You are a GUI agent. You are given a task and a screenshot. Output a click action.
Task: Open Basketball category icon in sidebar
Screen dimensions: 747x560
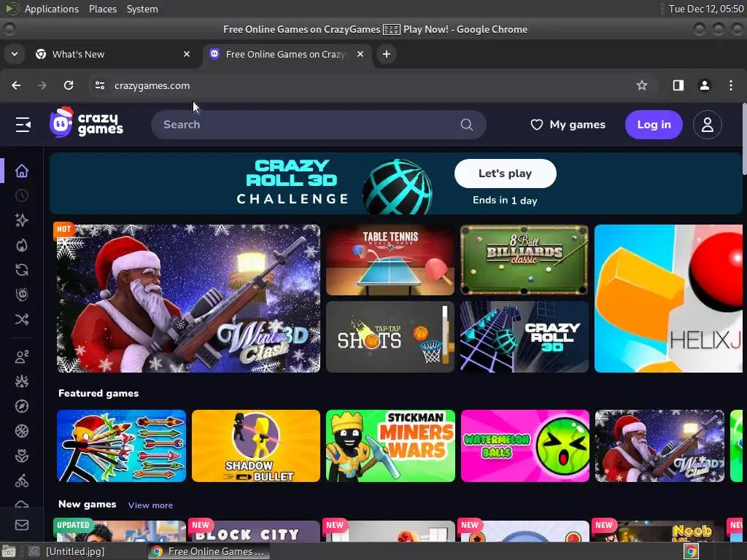click(x=21, y=431)
